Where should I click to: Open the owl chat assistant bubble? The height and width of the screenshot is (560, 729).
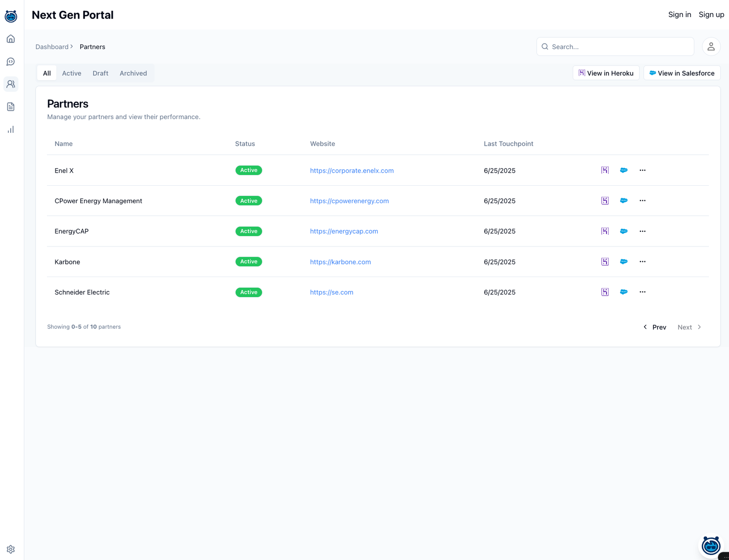point(711,546)
